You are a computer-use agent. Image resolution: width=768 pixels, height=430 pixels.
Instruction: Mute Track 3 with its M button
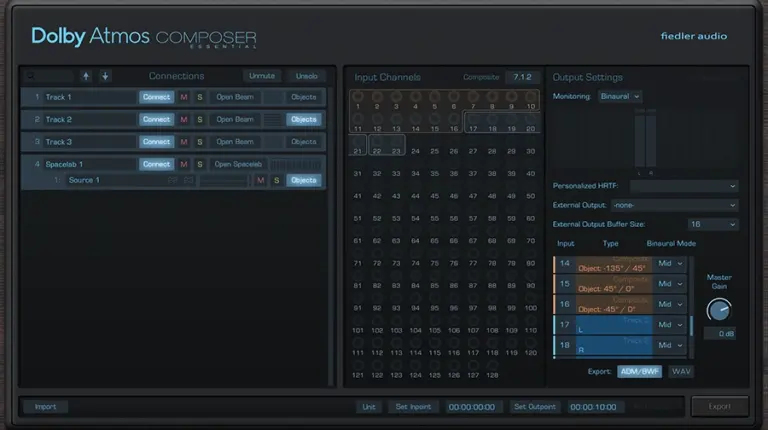click(183, 142)
